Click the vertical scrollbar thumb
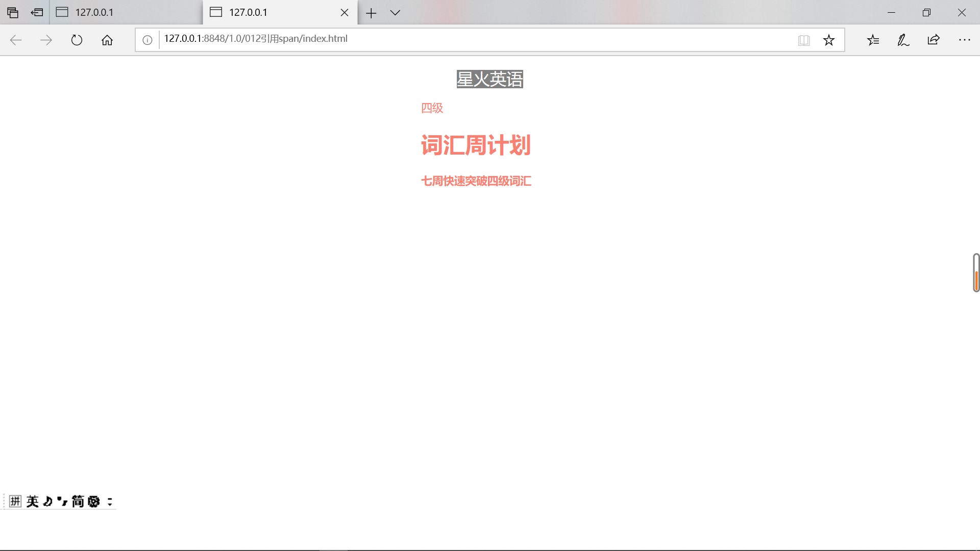The width and height of the screenshot is (980, 551). (976, 273)
